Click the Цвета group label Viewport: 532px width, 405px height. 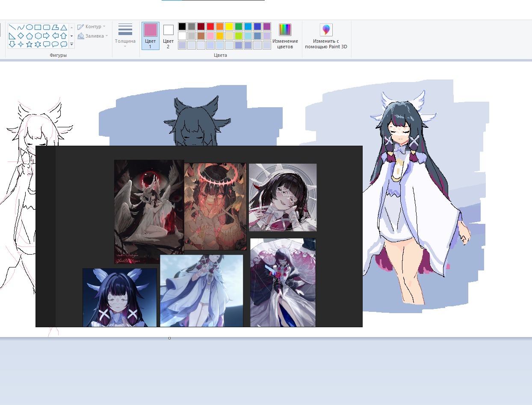(220, 55)
